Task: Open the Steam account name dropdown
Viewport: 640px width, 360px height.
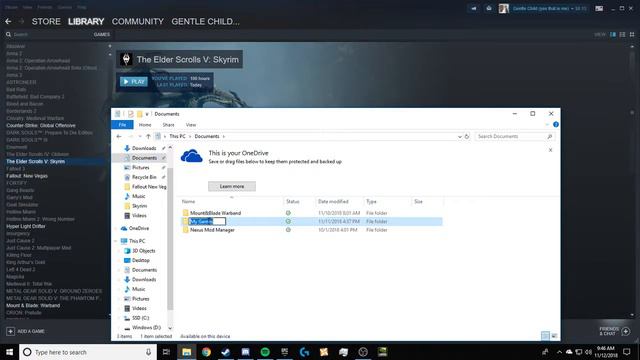Action: click(x=549, y=8)
